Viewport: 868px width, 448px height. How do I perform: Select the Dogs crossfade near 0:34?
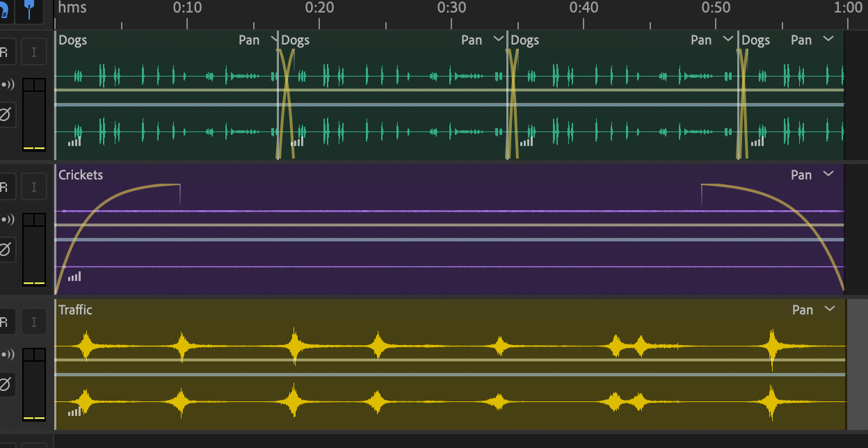[x=513, y=104]
